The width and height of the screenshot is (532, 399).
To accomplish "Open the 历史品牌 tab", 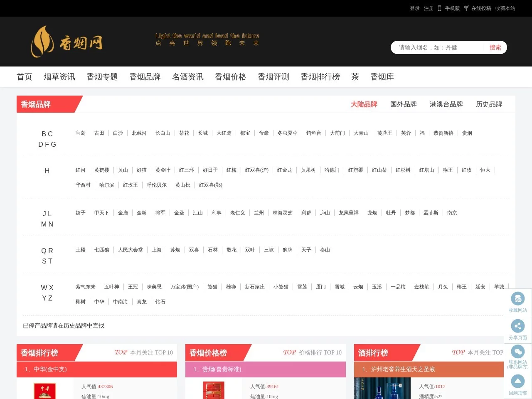I will (x=489, y=104).
